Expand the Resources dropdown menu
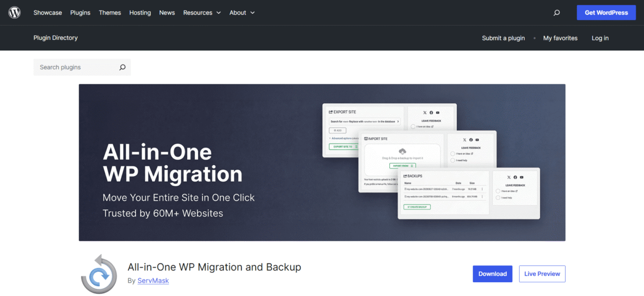This screenshot has width=644, height=296. (202, 13)
